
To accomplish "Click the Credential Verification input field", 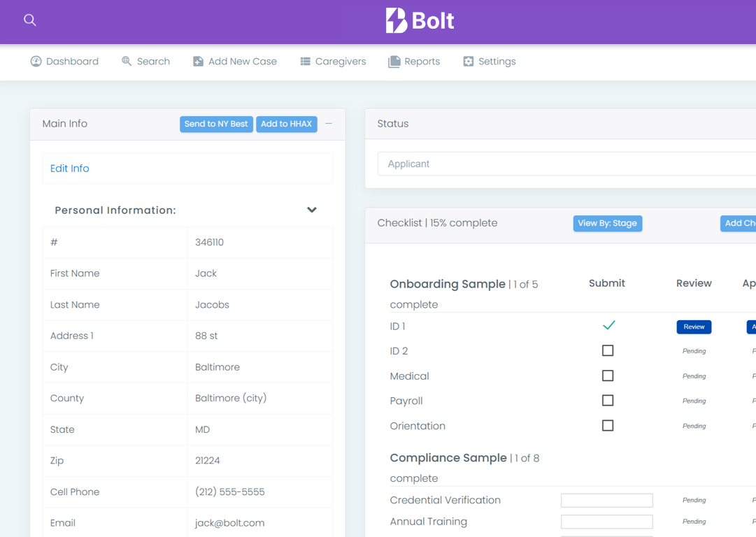I will [x=606, y=500].
